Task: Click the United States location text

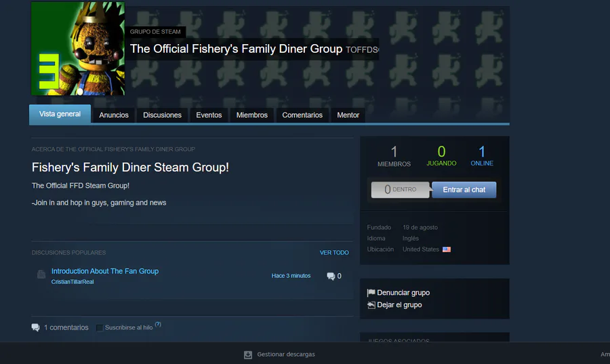Action: pyautogui.click(x=421, y=249)
